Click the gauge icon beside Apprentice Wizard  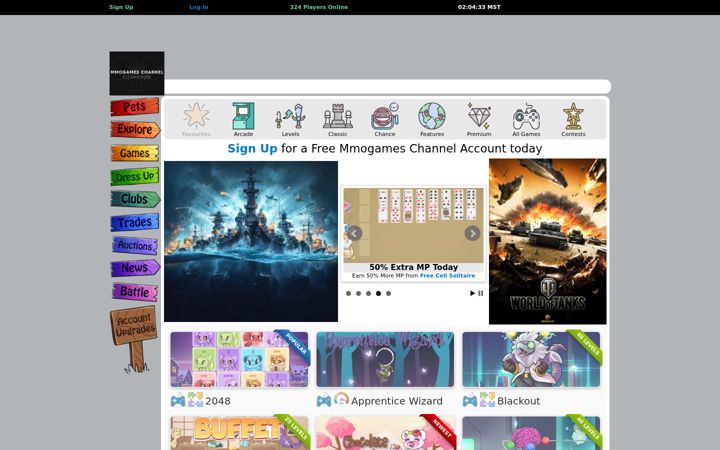341,399
